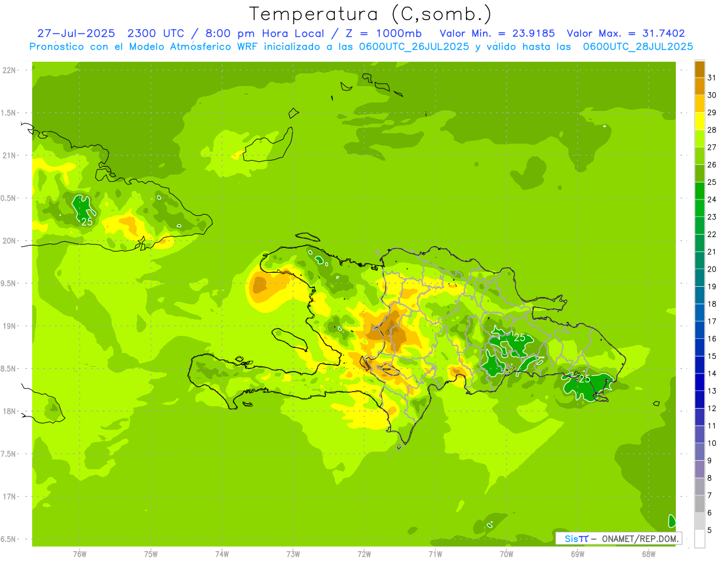Click the "72W" longitude axis label

(364, 554)
